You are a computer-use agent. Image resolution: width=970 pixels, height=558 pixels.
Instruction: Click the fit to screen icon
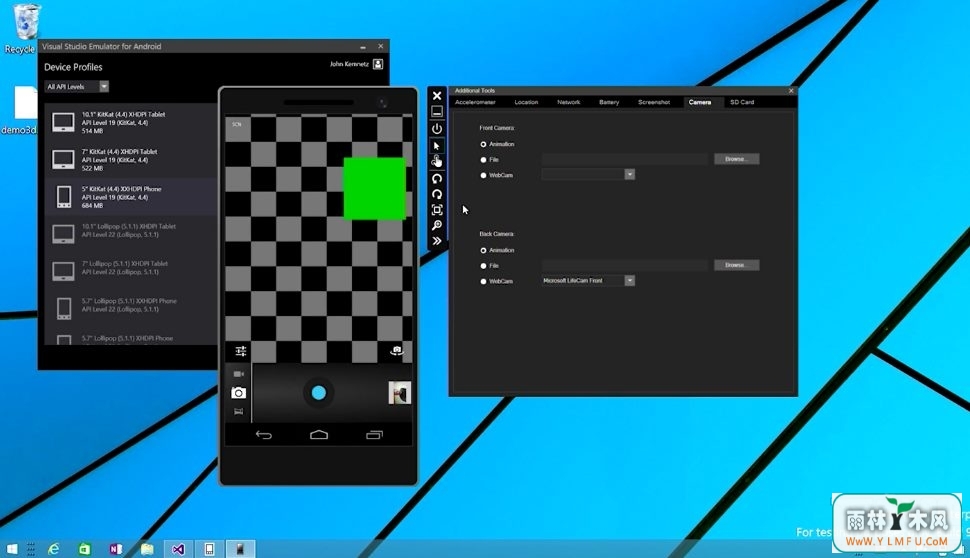pos(437,210)
